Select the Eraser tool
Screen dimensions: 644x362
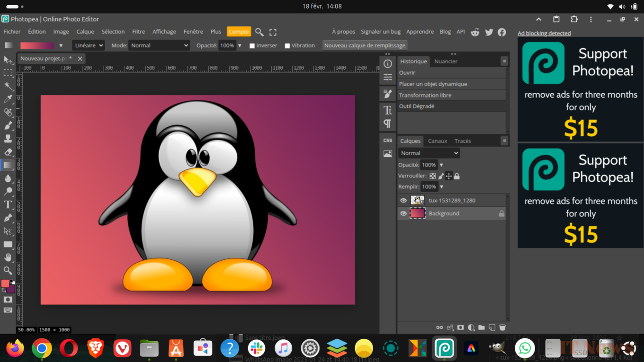point(8,152)
